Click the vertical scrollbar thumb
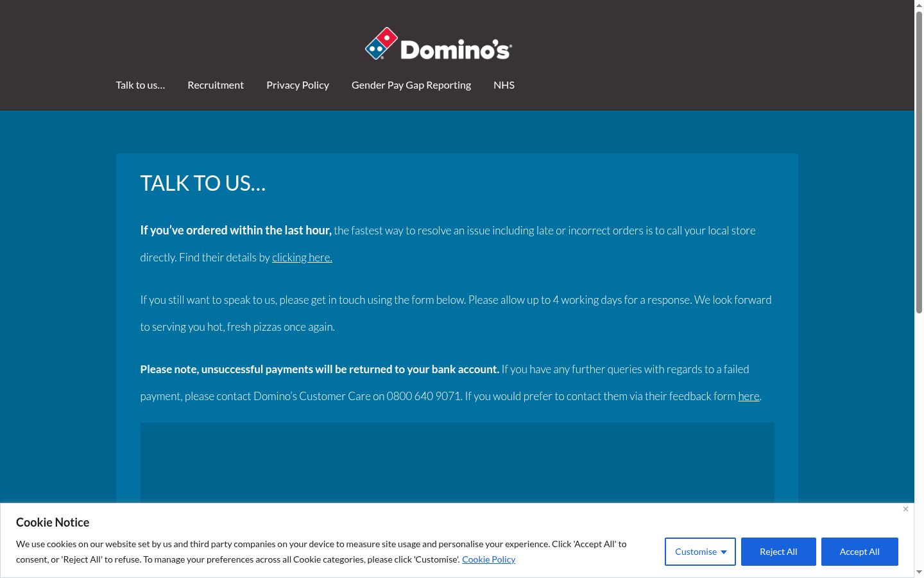Image resolution: width=924 pixels, height=578 pixels. tap(919, 162)
